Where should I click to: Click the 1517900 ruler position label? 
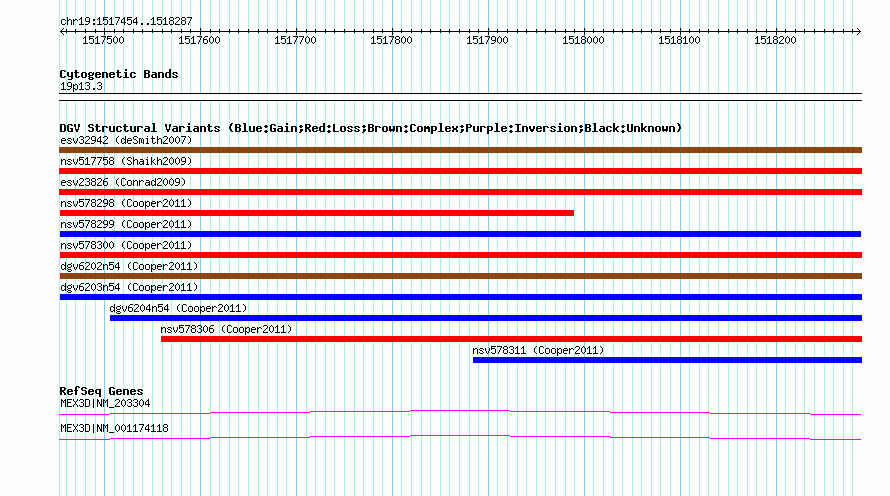pos(487,40)
